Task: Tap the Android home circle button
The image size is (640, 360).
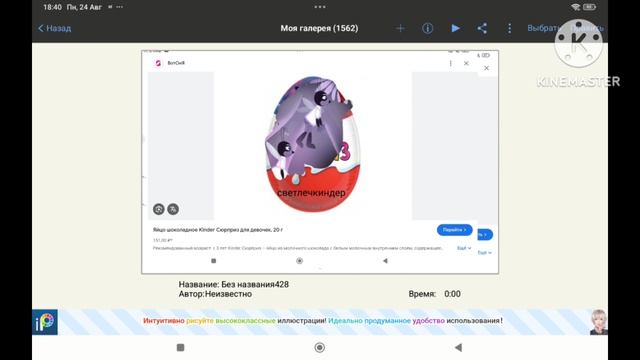Action: tap(320, 347)
